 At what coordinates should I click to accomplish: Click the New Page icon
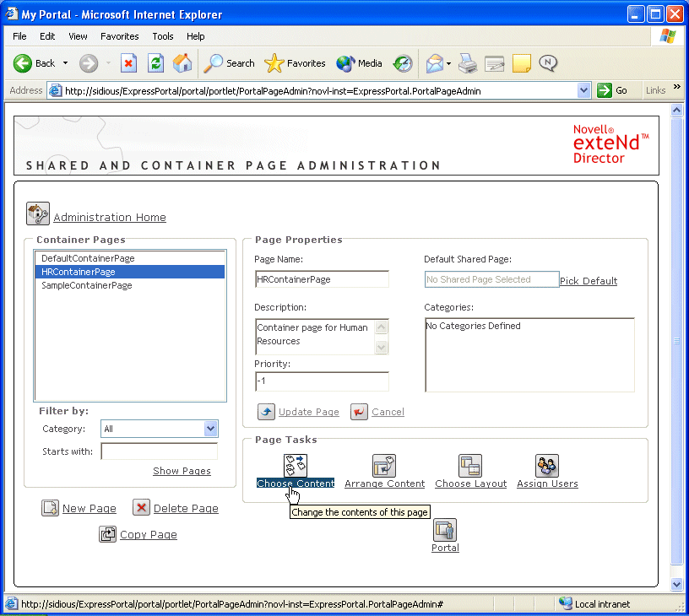click(50, 507)
